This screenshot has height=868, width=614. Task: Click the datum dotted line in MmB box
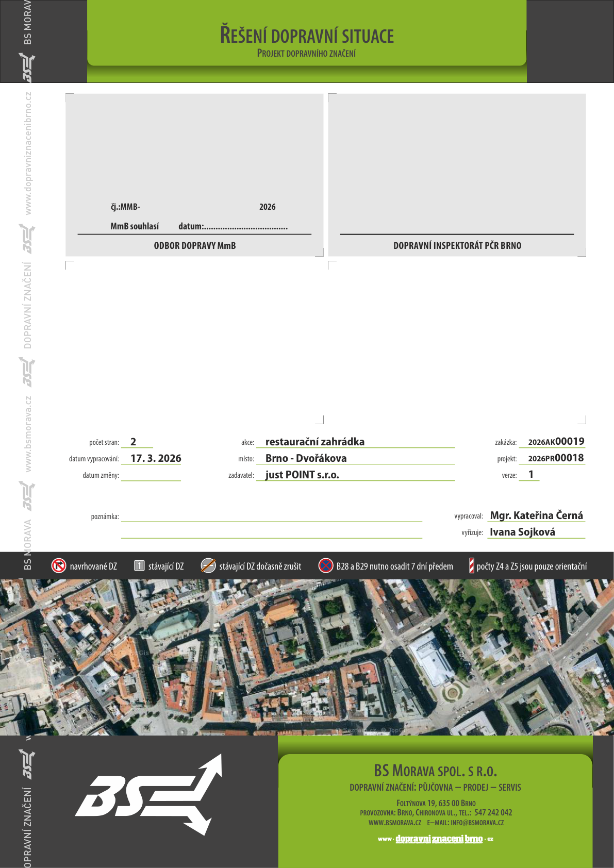click(x=246, y=226)
